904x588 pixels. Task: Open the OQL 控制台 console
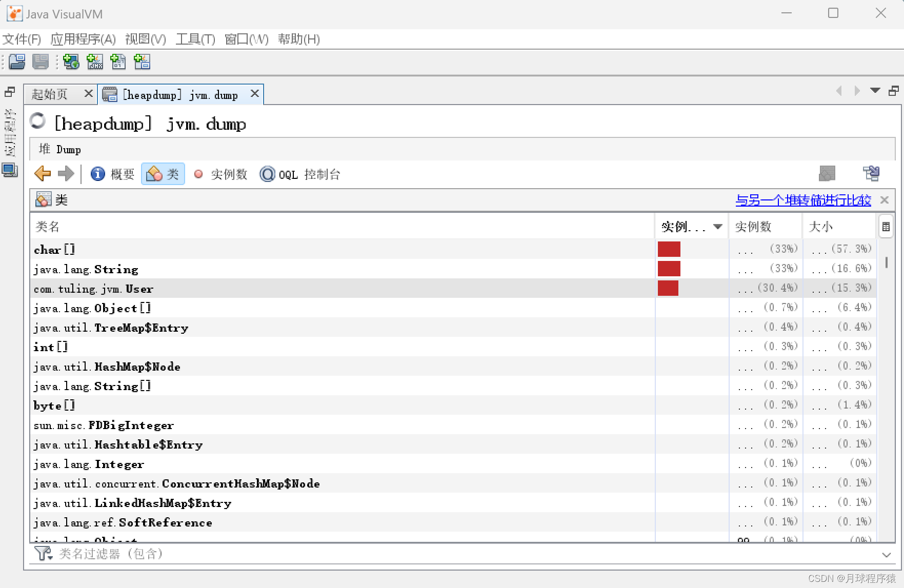300,174
